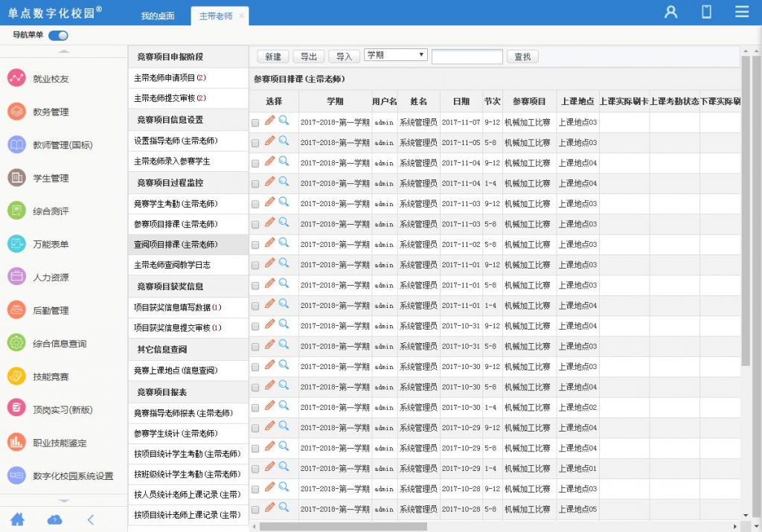Edit the 2017-10-28 5-8 row pencil icon
This screenshot has height=532, width=762.
[269, 507]
